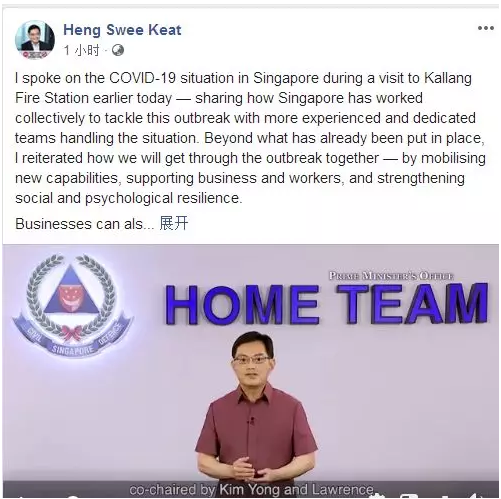Click the "Prime Minister's Office" caption in the video
Screen dimensions: 501x499
(x=391, y=276)
